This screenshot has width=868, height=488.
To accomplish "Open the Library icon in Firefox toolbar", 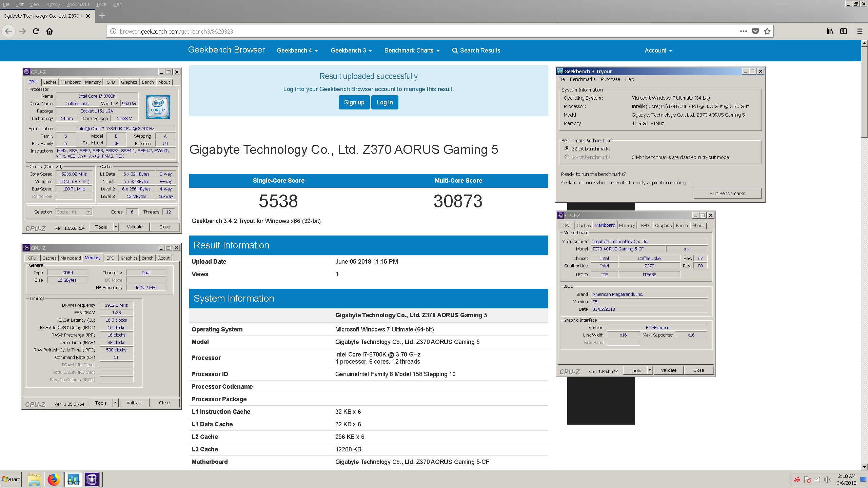I will [x=830, y=31].
